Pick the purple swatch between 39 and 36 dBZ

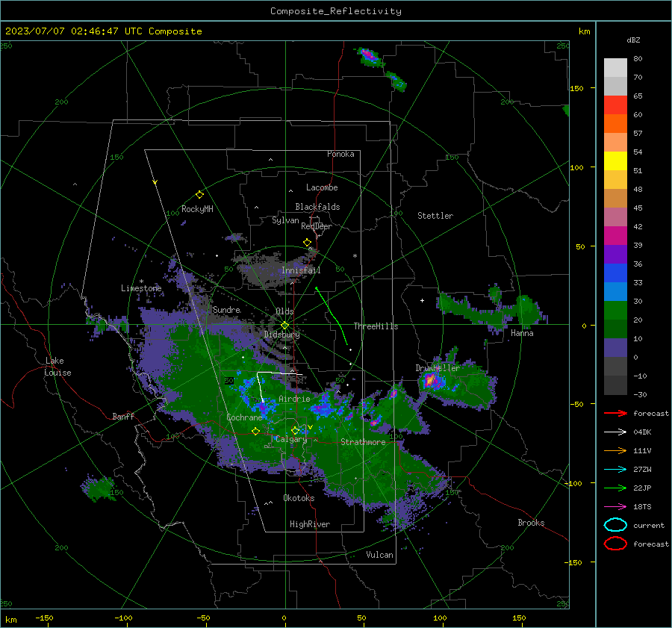615,254
